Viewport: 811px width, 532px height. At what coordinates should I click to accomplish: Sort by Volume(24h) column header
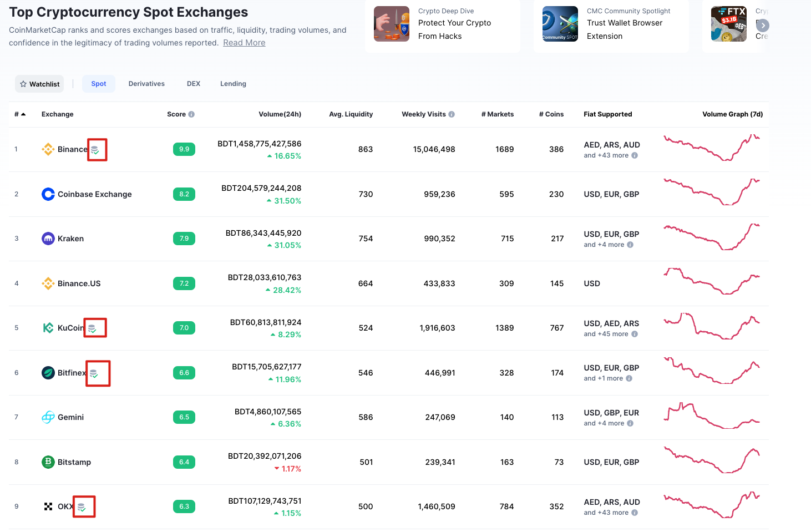coord(280,114)
